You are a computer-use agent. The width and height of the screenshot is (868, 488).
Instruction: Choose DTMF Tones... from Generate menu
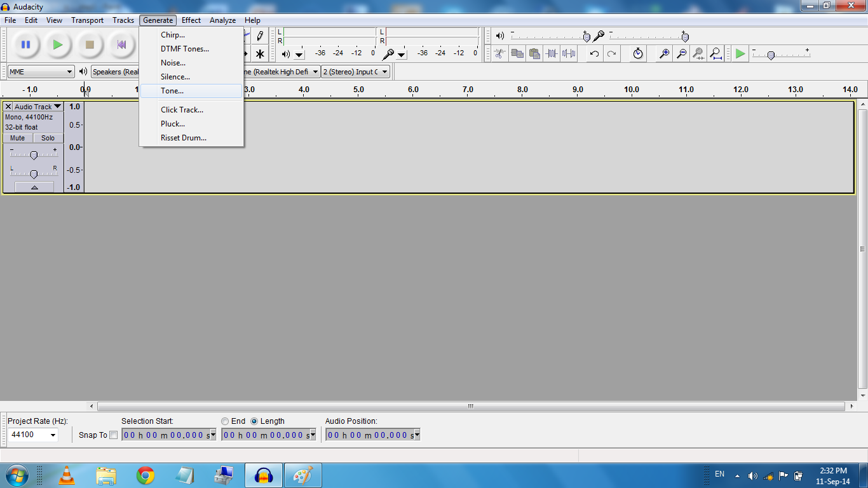coord(192,49)
